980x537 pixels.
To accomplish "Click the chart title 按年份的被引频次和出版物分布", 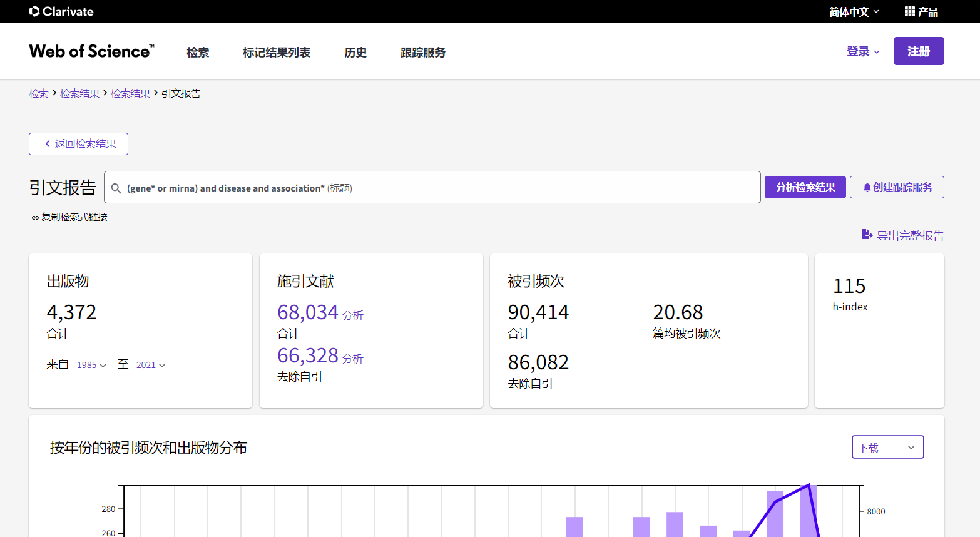I will (x=148, y=447).
